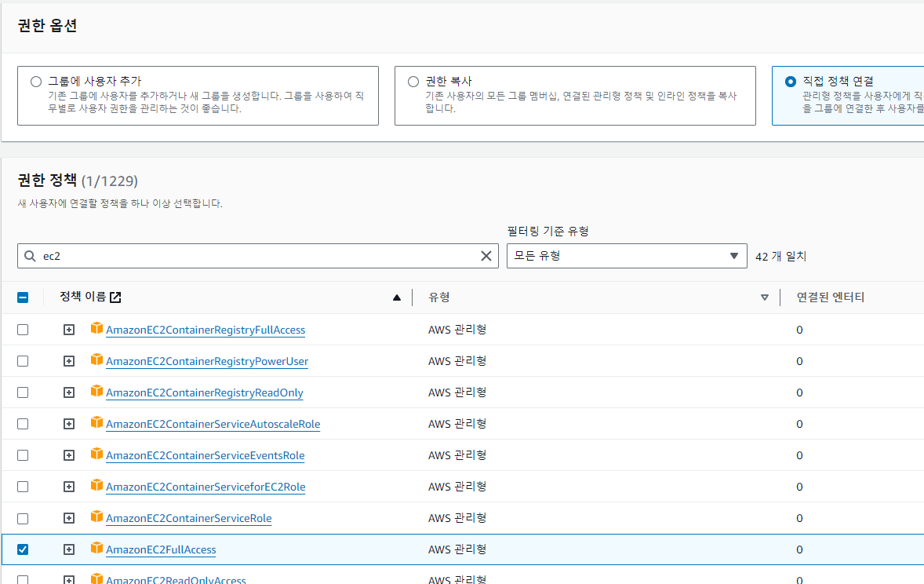This screenshot has height=584, width=924.
Task: Open the AmazonEC2ContainerRegistryReadOnly policy link
Action: pos(205,393)
